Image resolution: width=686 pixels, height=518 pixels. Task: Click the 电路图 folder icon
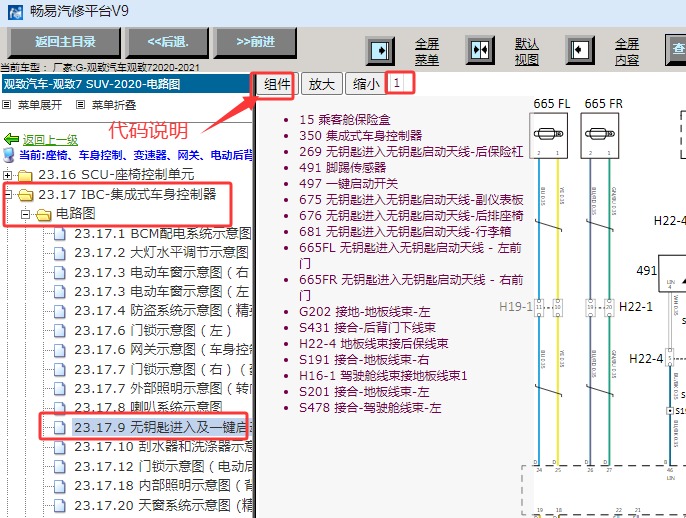[43, 214]
